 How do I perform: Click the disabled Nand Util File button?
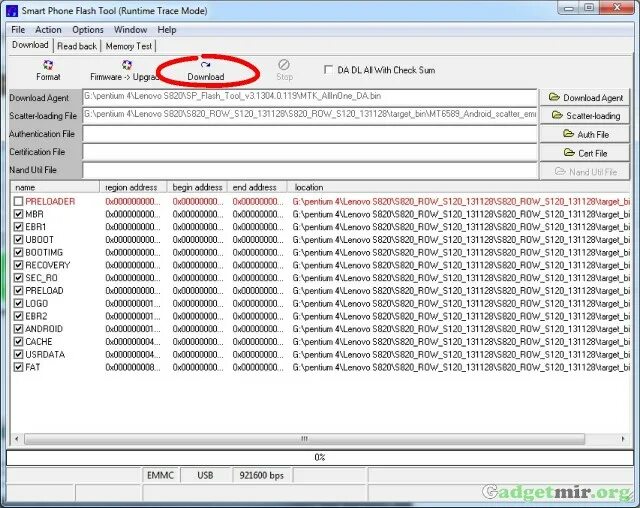coord(585,172)
